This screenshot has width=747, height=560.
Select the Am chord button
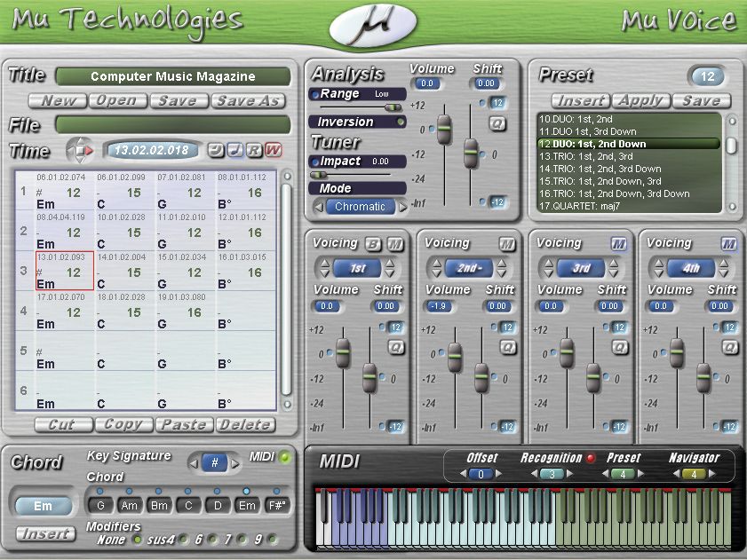tap(129, 505)
